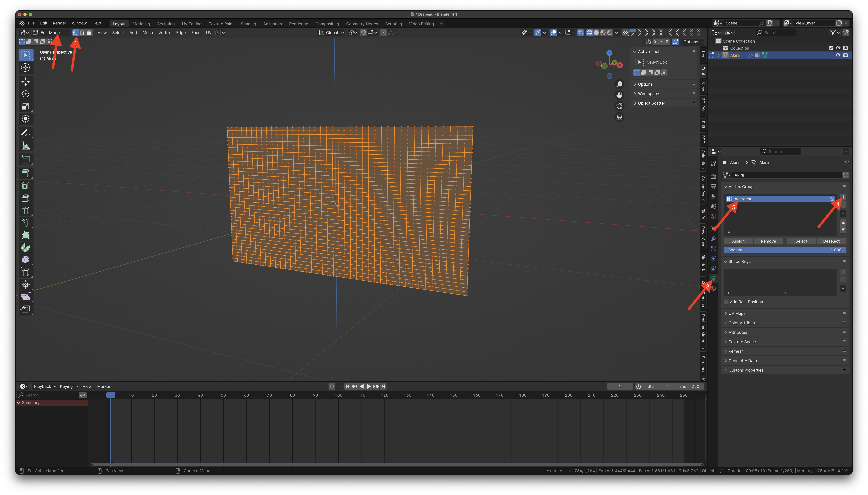Select the Accroche vertex group row
The image size is (868, 495).
780,199
